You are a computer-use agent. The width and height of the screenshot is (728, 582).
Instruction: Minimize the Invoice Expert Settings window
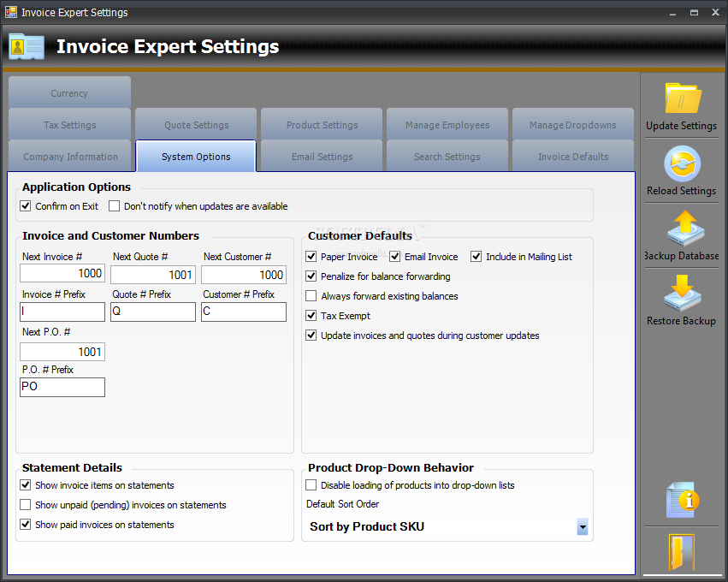click(x=672, y=13)
